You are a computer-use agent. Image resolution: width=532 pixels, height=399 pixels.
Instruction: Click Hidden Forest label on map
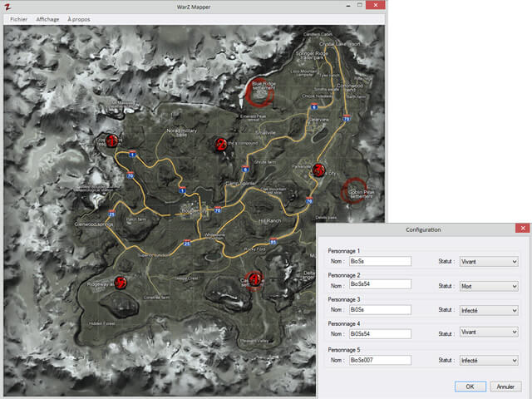(101, 323)
